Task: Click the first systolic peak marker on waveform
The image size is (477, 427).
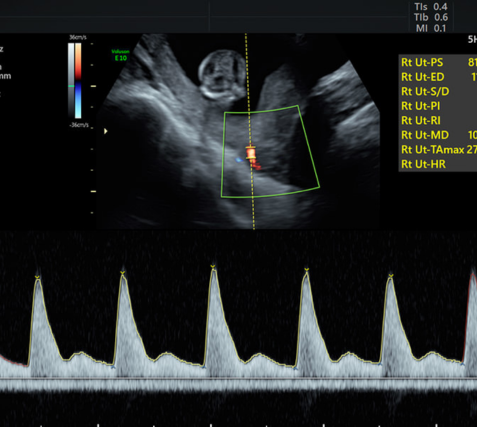Action: pos(37,277)
